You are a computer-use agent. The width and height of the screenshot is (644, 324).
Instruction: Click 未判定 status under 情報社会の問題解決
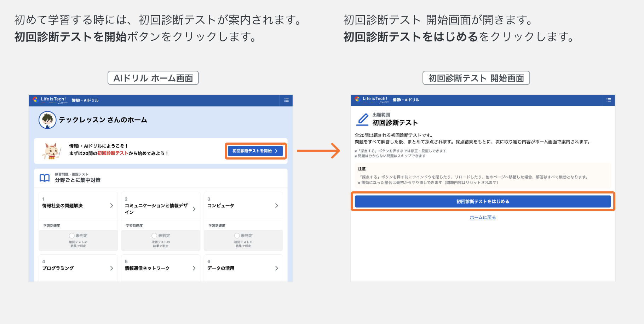tap(78, 236)
